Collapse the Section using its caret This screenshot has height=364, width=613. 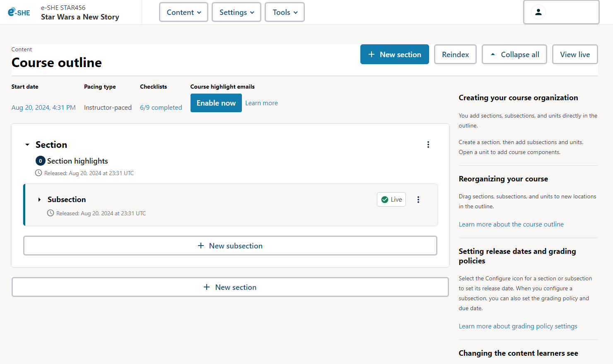pos(27,145)
